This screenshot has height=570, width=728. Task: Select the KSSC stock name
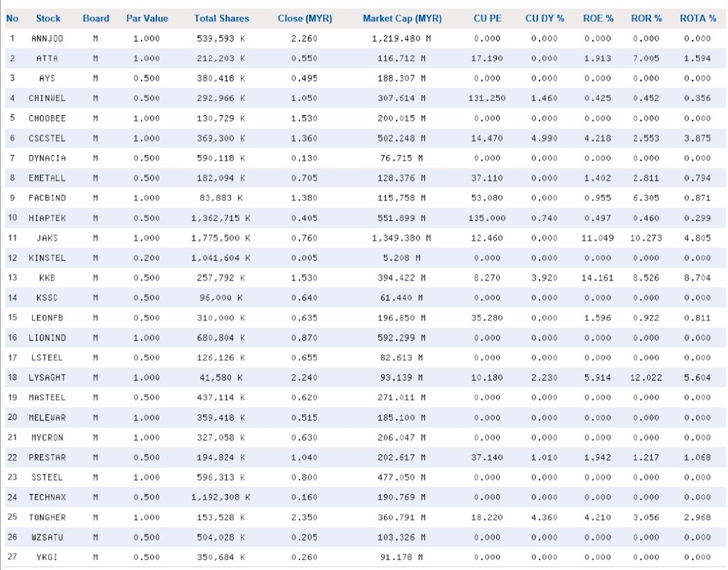pos(47,298)
